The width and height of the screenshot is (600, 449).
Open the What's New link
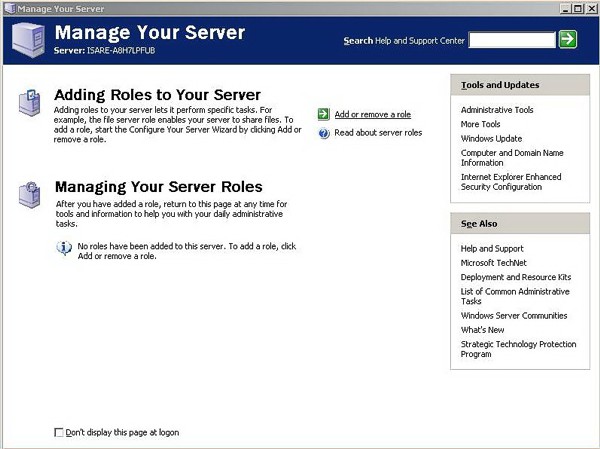[x=482, y=330]
